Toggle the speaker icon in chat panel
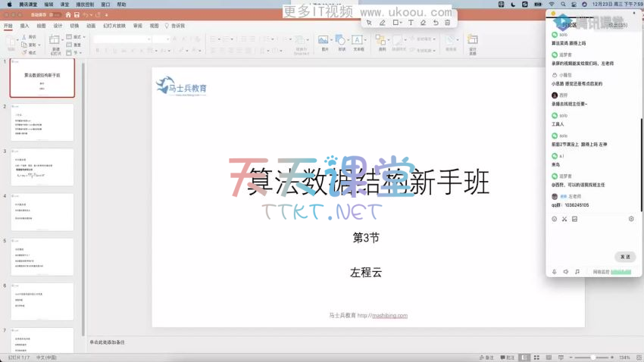The height and width of the screenshot is (362, 644). 566,271
